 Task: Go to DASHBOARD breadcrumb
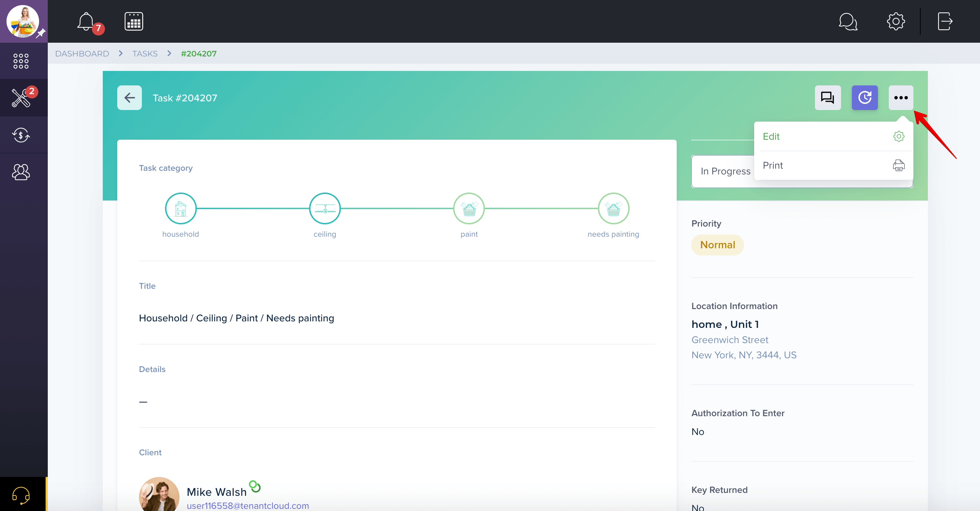(x=82, y=54)
